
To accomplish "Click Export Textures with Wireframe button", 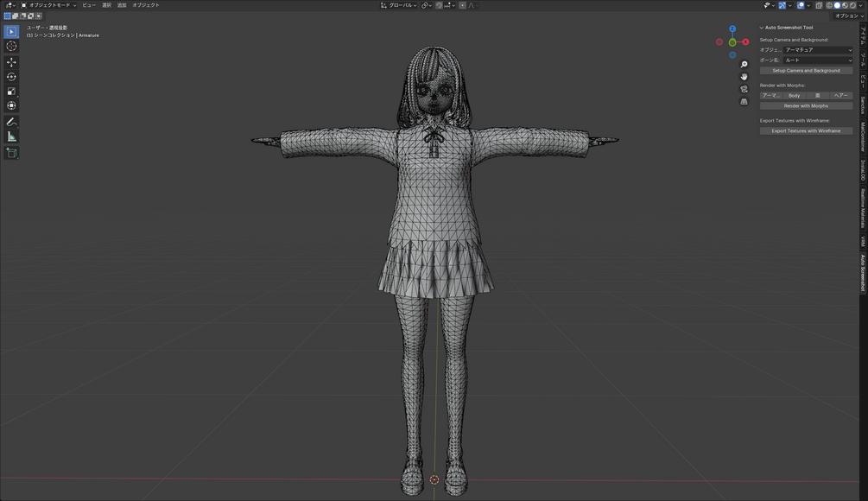I will click(806, 130).
